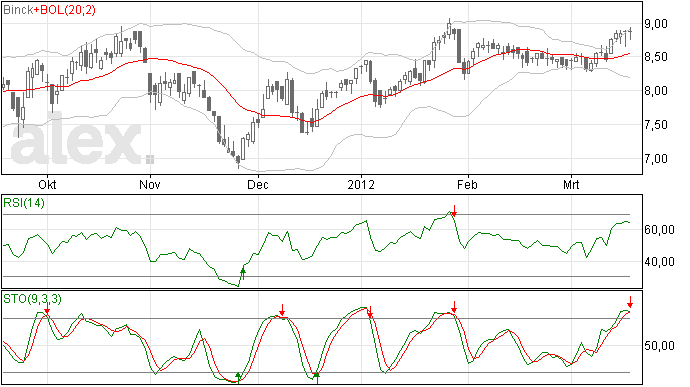Click the gray Binck title label
Screen dimensions: 690x387
(x=18, y=10)
